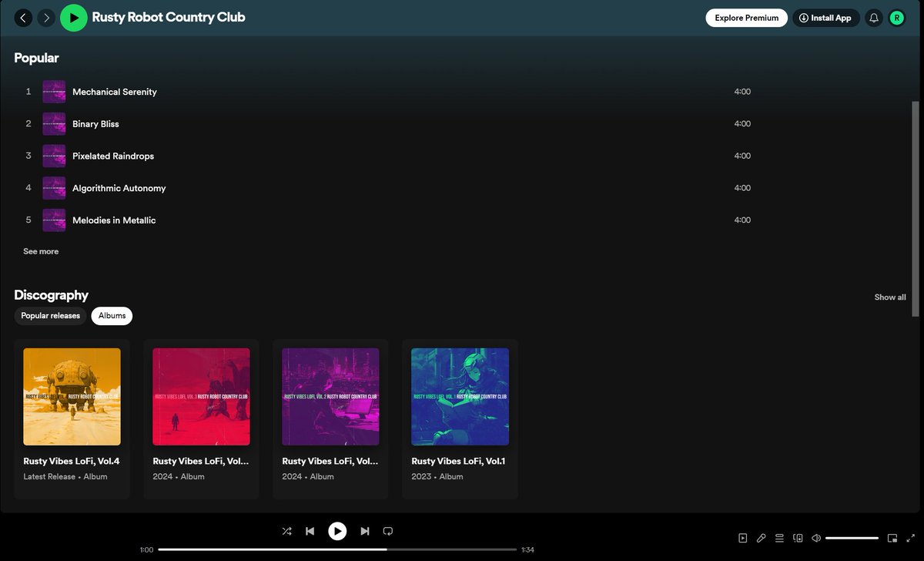924x561 pixels.
Task: Click Binary Bliss cover thumbnail
Action: click(54, 124)
